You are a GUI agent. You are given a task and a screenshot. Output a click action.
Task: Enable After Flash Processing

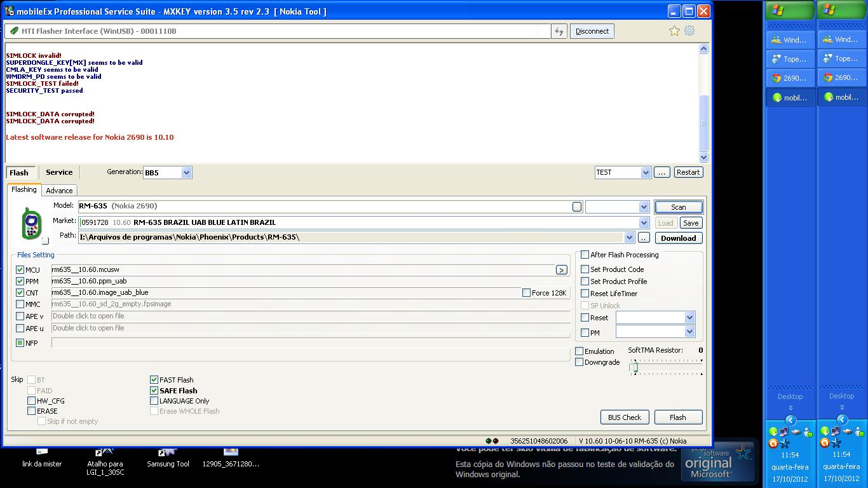585,255
